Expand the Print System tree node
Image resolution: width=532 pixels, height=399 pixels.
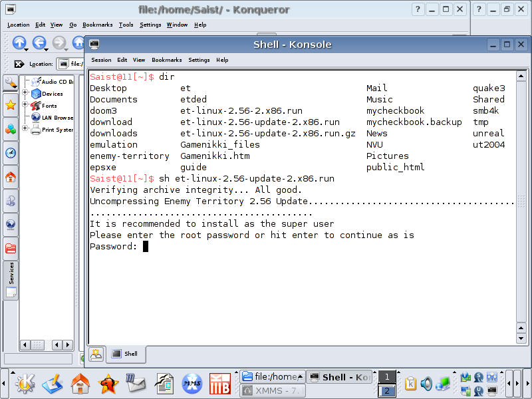(x=26, y=129)
